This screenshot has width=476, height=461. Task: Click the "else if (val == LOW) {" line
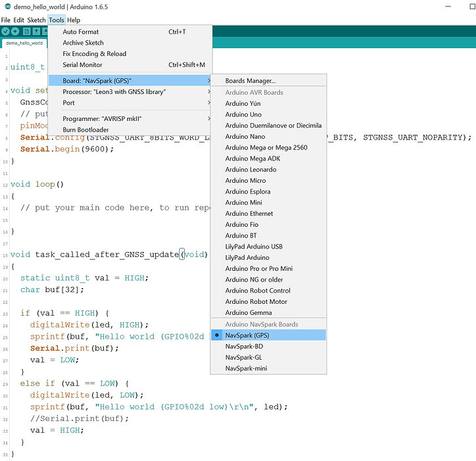click(74, 383)
